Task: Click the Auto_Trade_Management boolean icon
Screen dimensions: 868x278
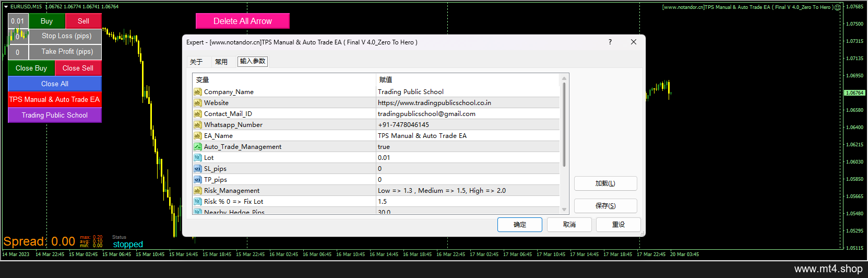Action: (x=198, y=147)
